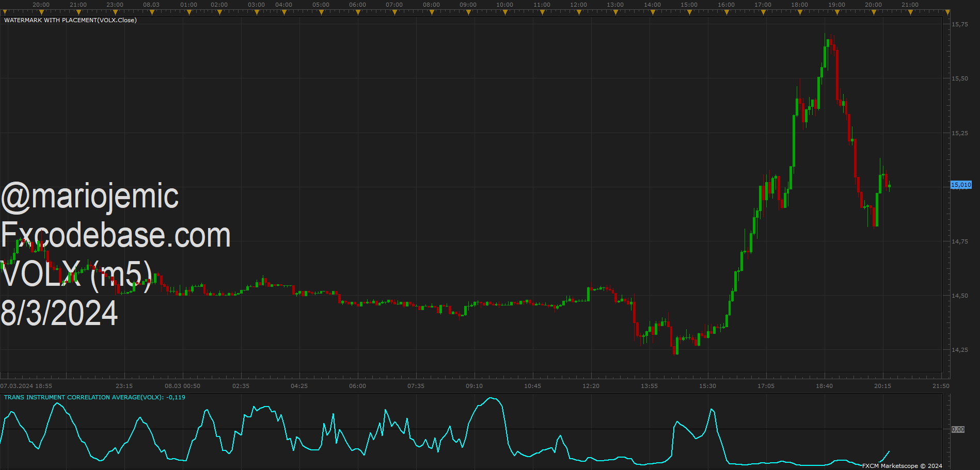
Task: Click the FXCM Marketscope copyright text
Action: click(902, 466)
